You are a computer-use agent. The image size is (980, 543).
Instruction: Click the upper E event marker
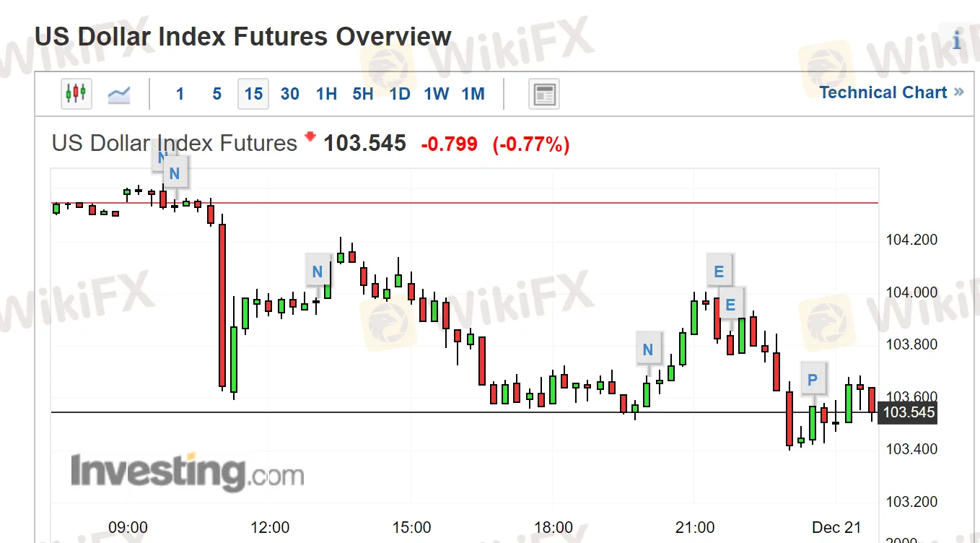tap(719, 271)
